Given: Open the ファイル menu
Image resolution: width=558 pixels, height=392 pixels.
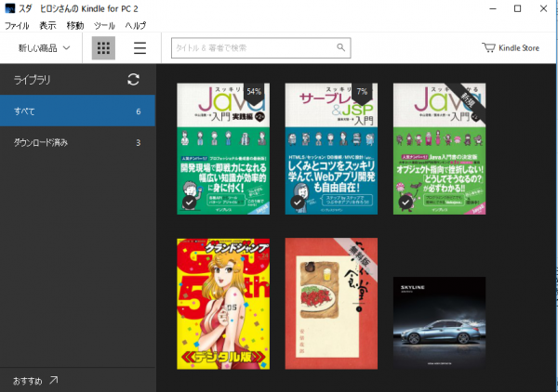Looking at the screenshot, I should tap(17, 26).
